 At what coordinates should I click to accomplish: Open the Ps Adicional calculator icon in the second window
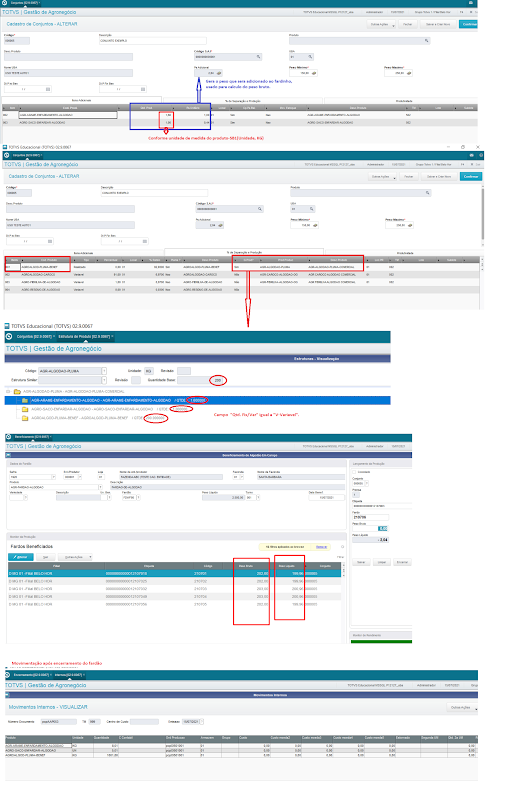pyautogui.click(x=220, y=225)
